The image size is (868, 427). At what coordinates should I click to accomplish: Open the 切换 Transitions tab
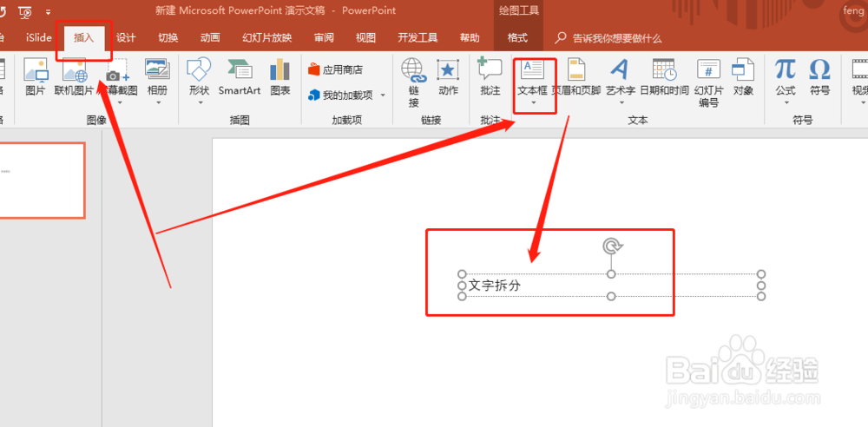(x=168, y=37)
